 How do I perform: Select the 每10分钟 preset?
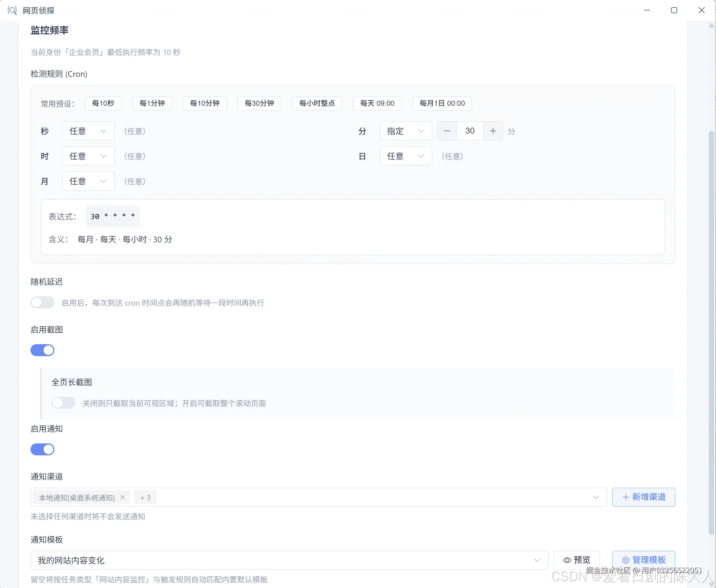click(x=205, y=103)
